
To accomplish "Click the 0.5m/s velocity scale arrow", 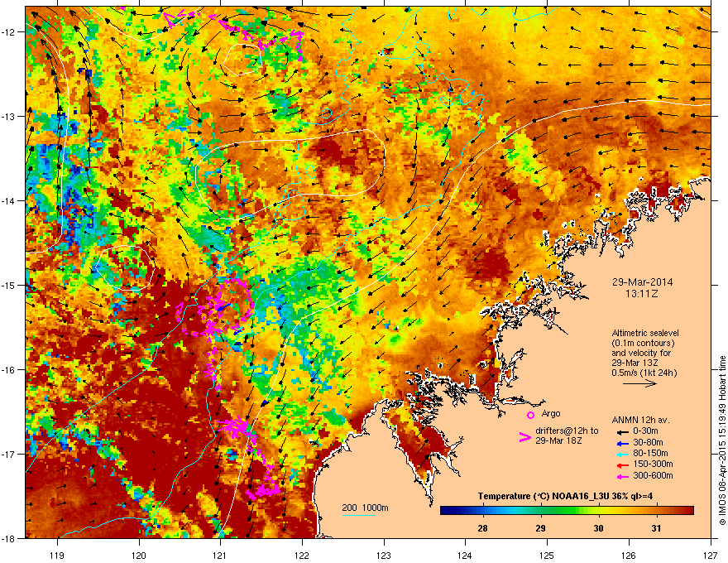I will click(x=639, y=383).
